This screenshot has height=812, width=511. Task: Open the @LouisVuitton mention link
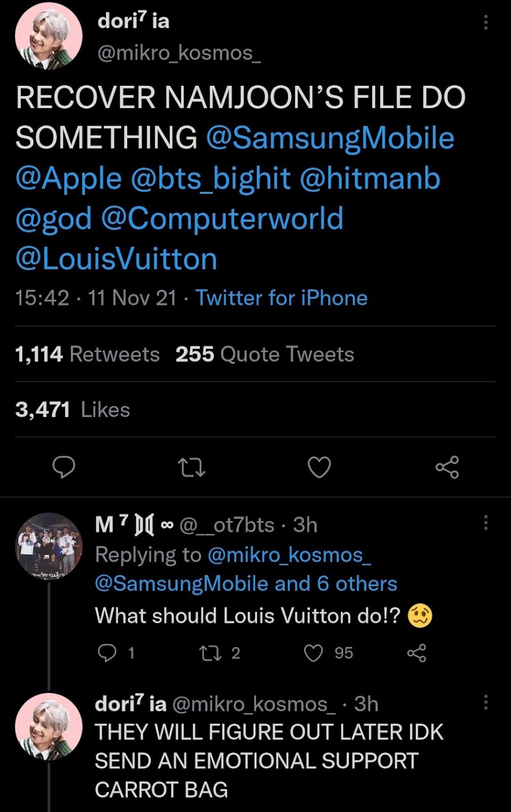(x=117, y=259)
